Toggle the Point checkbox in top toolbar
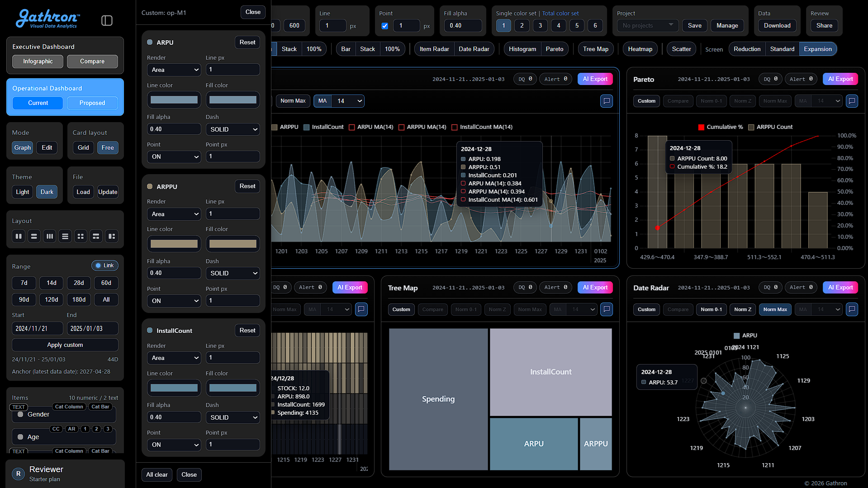This screenshot has height=488, width=868. pos(384,26)
